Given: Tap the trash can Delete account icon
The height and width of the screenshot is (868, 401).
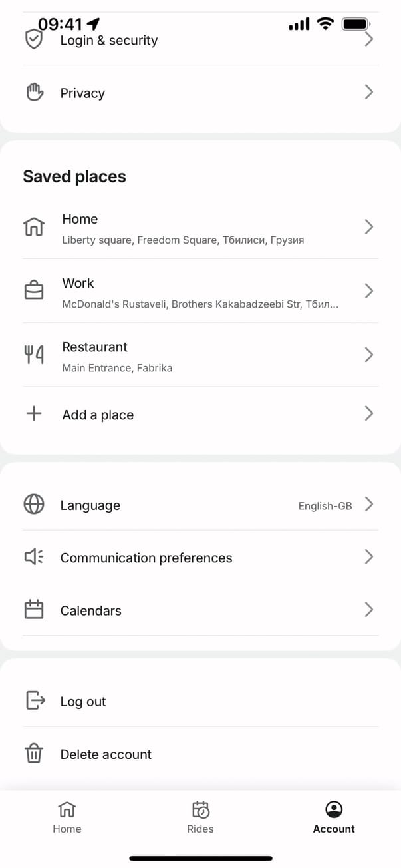Looking at the screenshot, I should point(34,754).
